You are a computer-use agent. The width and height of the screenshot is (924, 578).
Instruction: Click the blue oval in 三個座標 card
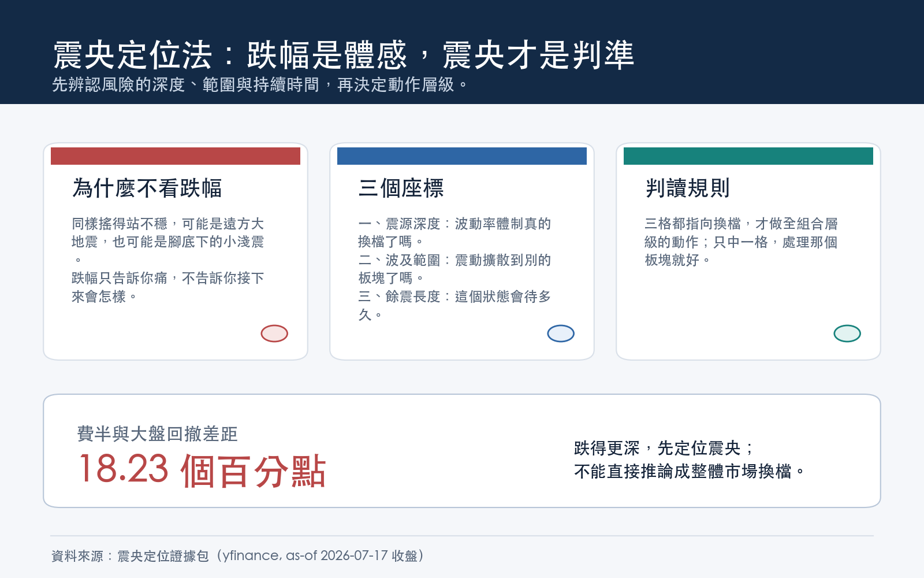[561, 334]
